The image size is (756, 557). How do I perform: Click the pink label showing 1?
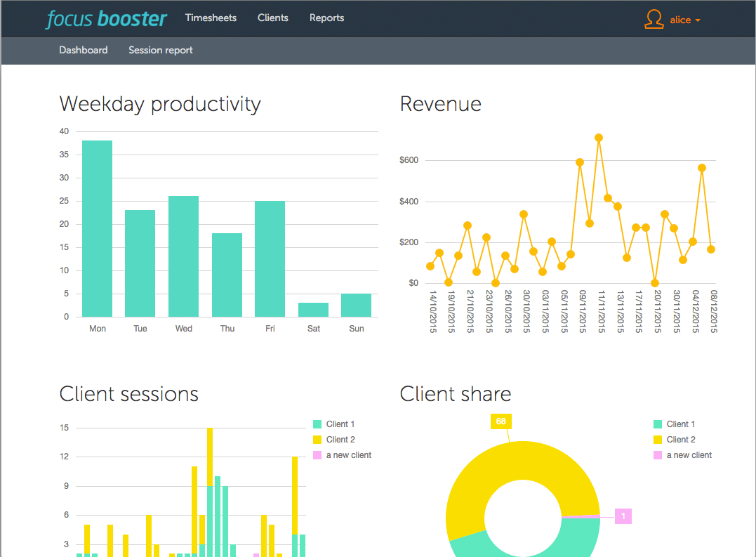(623, 516)
